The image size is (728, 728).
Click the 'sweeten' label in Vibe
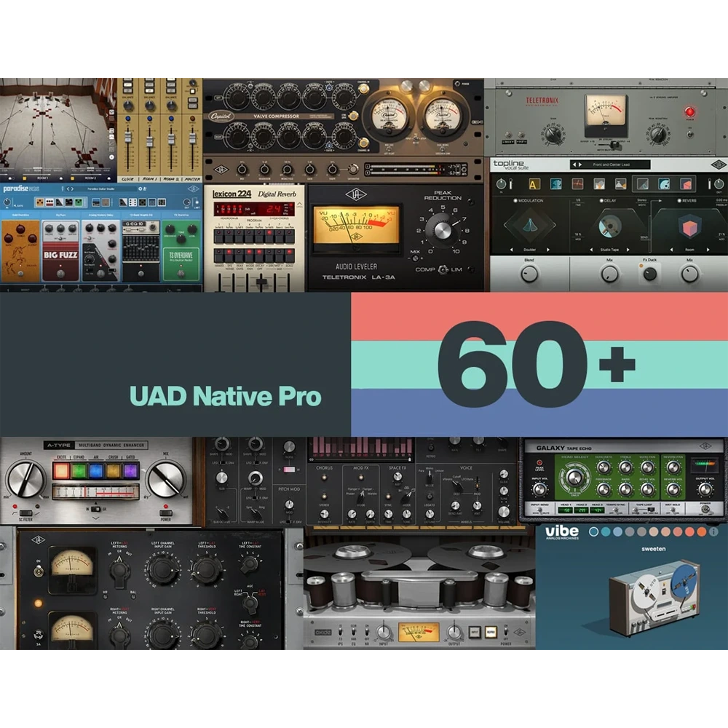[x=653, y=549]
